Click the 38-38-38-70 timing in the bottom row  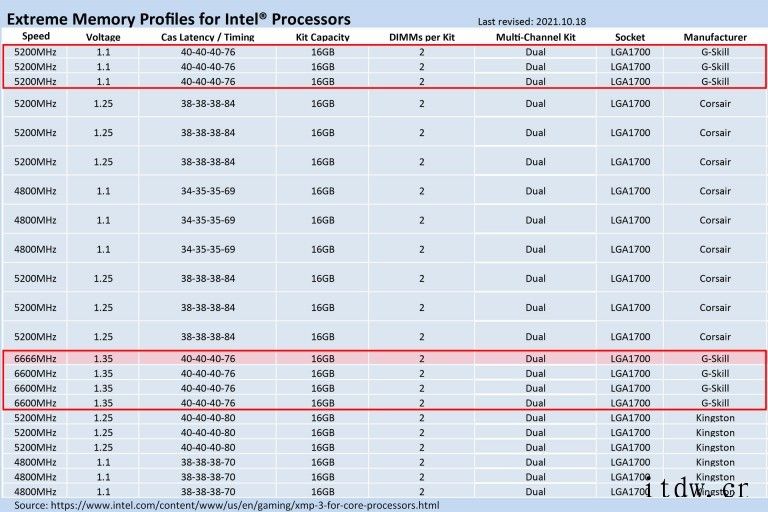pyautogui.click(x=208, y=491)
